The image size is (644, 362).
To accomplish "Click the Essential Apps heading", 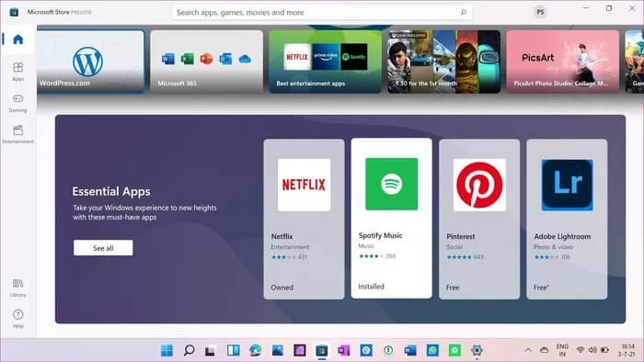I will (111, 191).
